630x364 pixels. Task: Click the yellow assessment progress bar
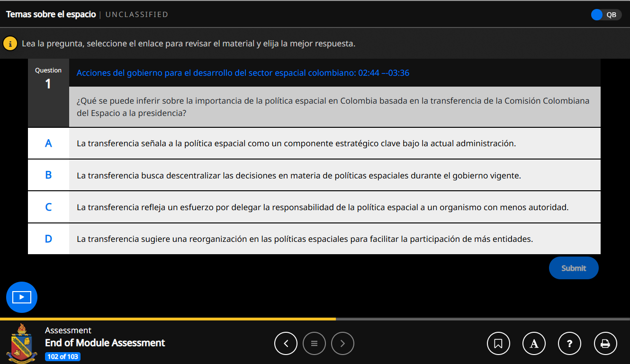(168, 319)
